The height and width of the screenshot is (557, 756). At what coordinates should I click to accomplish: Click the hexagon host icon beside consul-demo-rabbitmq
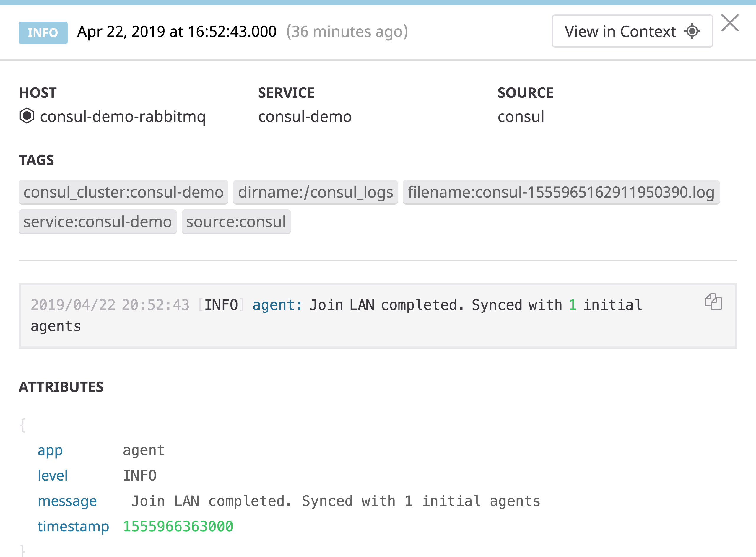(x=27, y=116)
